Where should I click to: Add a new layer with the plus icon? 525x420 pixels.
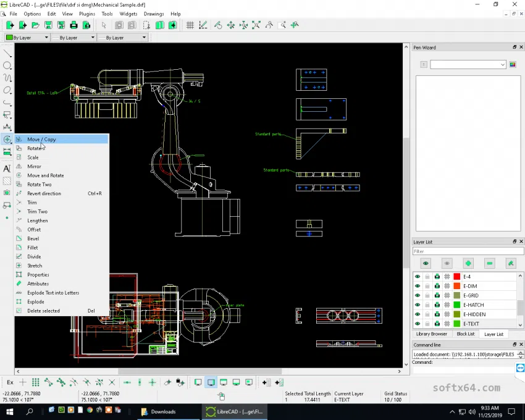[x=468, y=264]
